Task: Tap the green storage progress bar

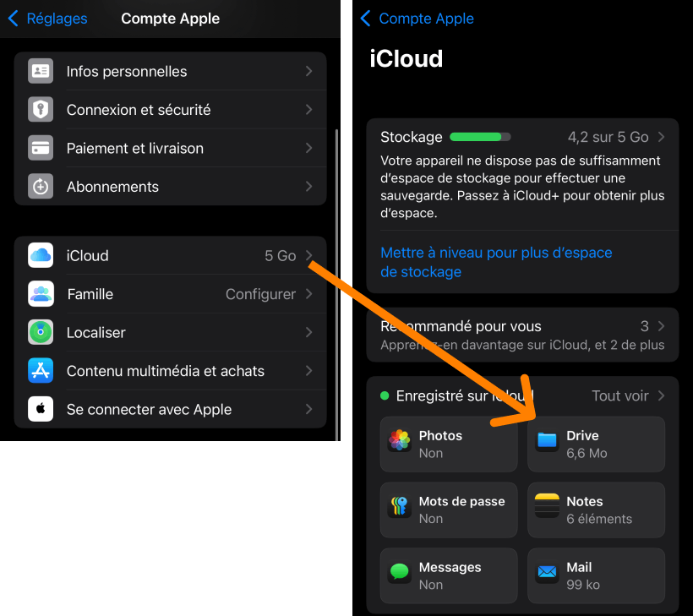Action: (480, 136)
